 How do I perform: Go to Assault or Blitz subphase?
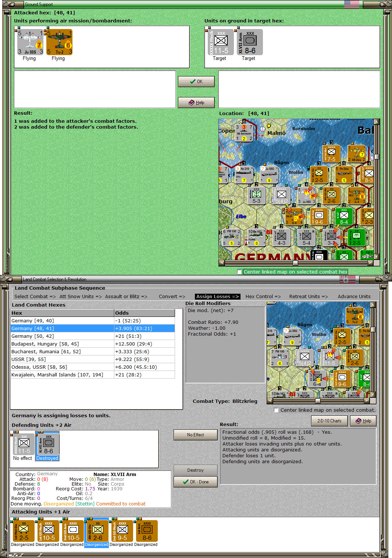(126, 297)
